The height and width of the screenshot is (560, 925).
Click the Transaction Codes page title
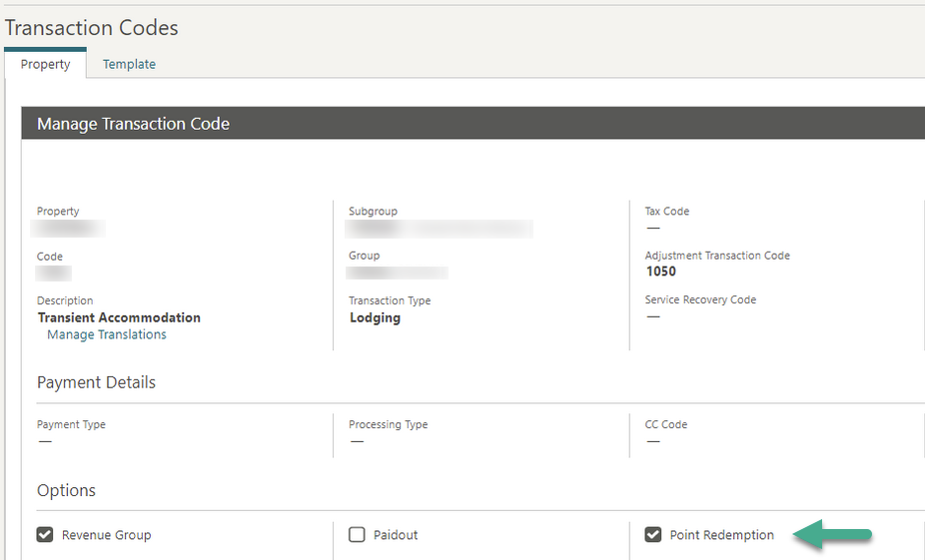[x=92, y=28]
